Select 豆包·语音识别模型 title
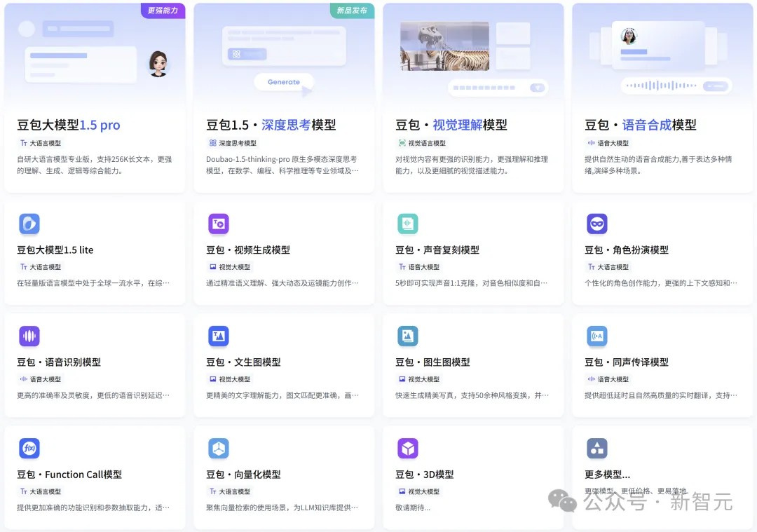The height and width of the screenshot is (532, 757). tap(59, 362)
